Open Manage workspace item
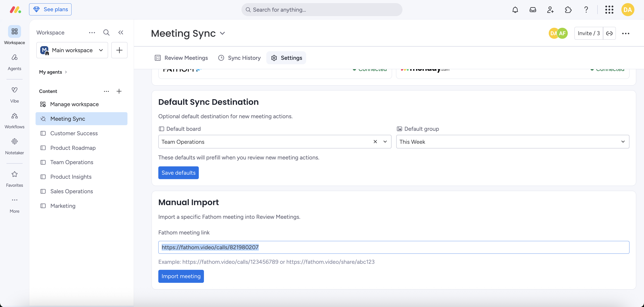The image size is (644, 307). point(81,104)
